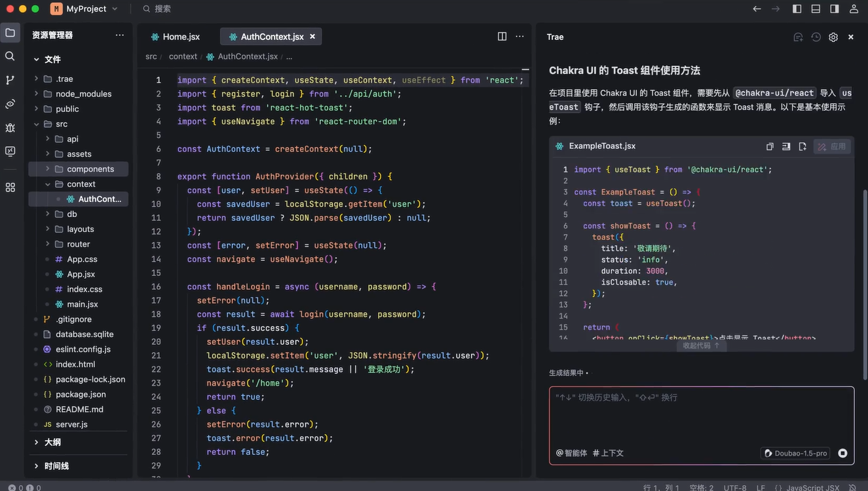The width and height of the screenshot is (868, 491).
Task: Open the Debug bug icon in activity bar
Action: coord(10,127)
